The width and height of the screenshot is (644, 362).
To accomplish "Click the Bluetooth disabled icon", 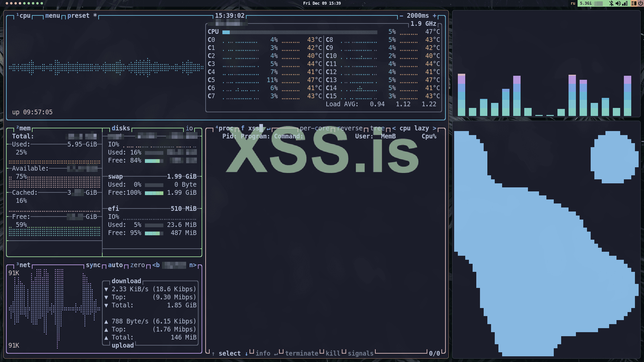I will click(611, 3).
